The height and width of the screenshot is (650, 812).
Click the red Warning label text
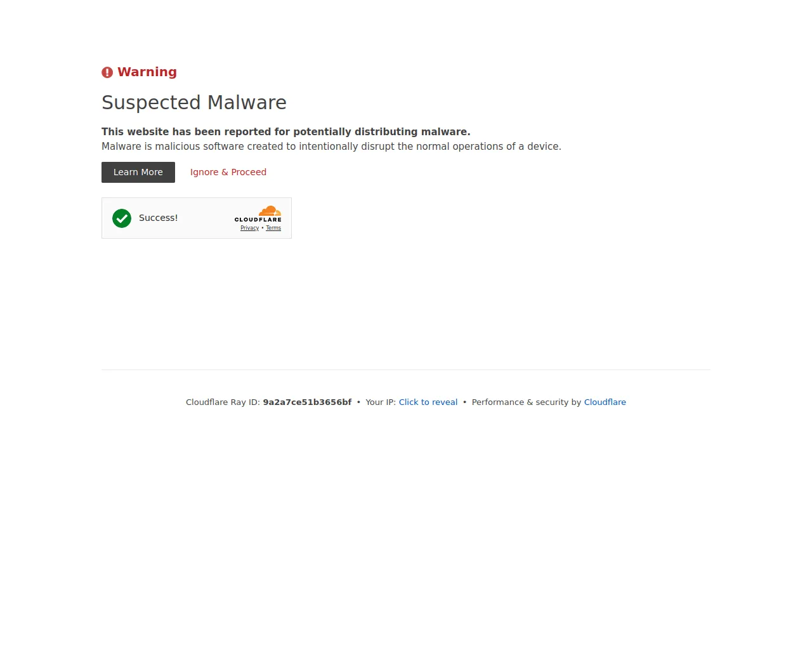pyautogui.click(x=147, y=72)
